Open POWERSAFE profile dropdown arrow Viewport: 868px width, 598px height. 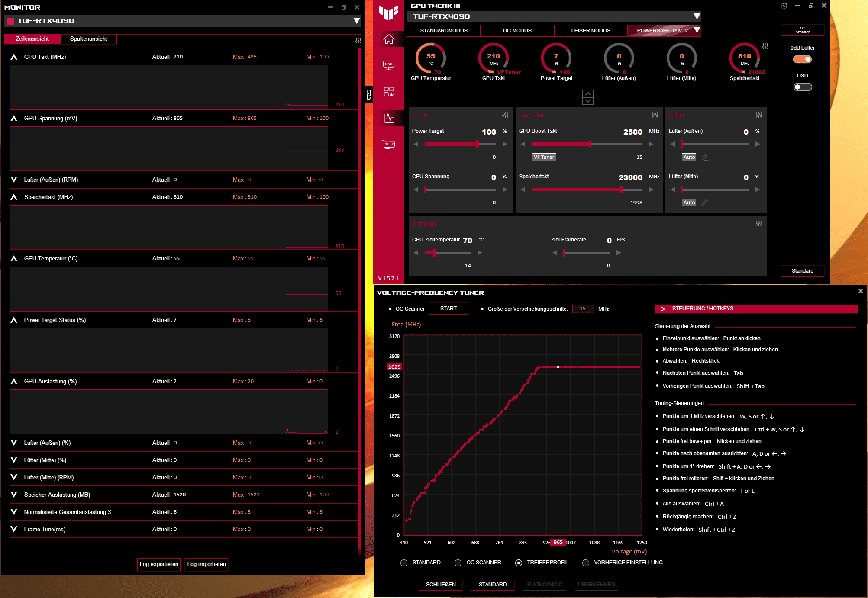tap(697, 30)
